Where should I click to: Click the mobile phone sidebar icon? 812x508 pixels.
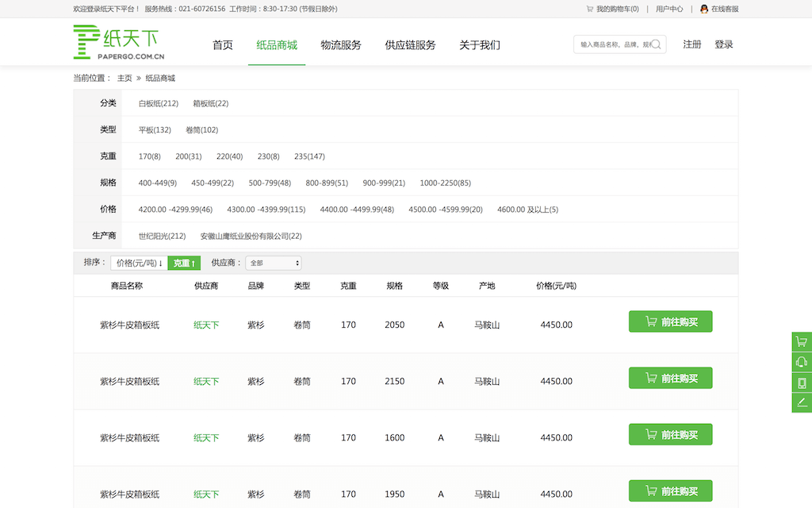(x=802, y=383)
